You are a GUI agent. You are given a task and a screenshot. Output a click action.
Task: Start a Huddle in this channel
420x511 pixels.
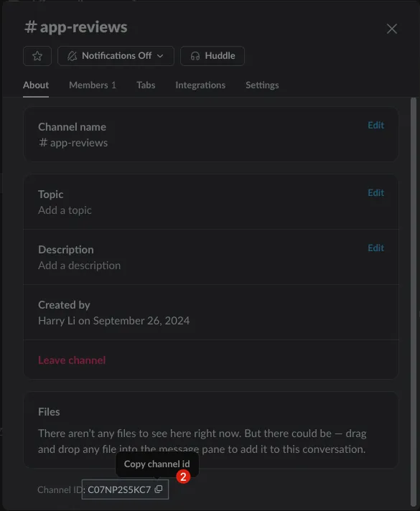point(213,56)
